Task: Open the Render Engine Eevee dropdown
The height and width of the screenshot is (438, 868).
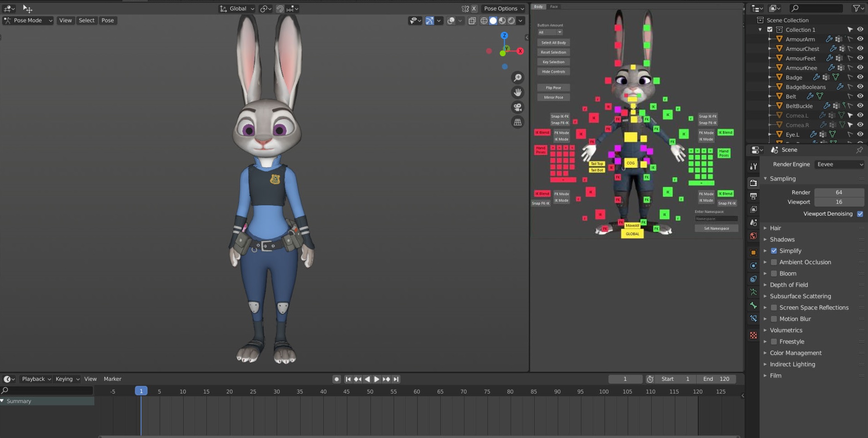Action: click(x=839, y=164)
